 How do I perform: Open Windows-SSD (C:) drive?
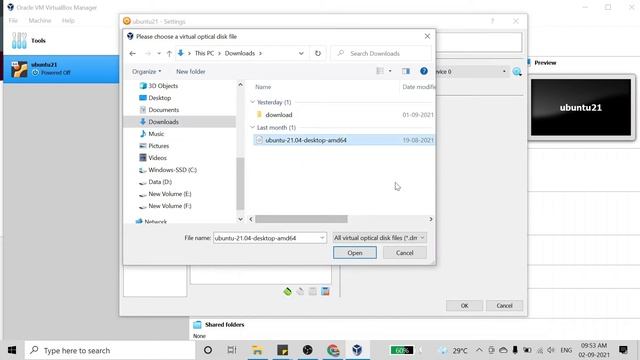pyautogui.click(x=172, y=170)
